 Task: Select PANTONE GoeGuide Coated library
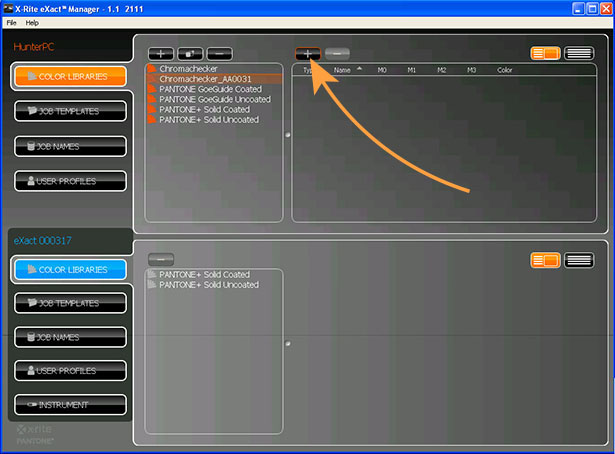click(214, 89)
